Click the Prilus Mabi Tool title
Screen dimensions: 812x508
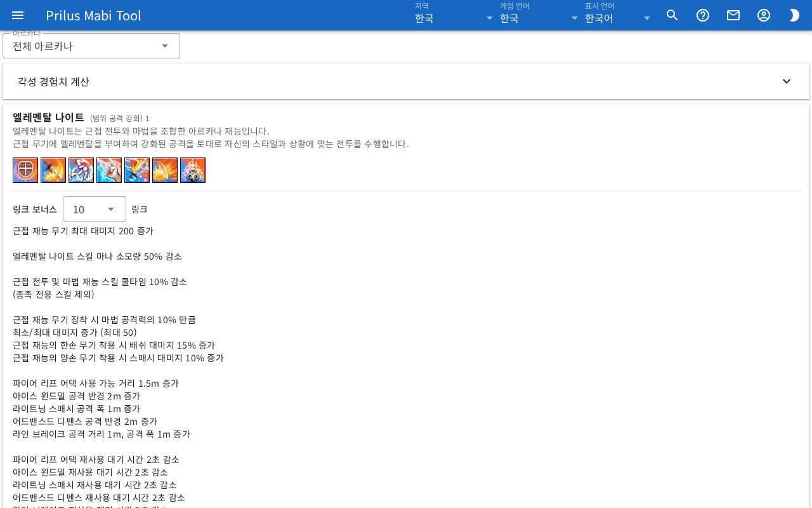point(93,15)
